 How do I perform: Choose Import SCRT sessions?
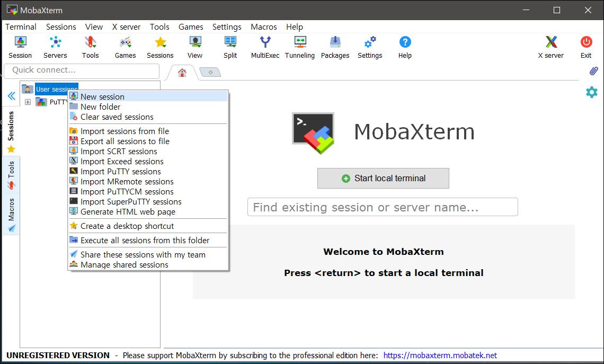pyautogui.click(x=148, y=152)
